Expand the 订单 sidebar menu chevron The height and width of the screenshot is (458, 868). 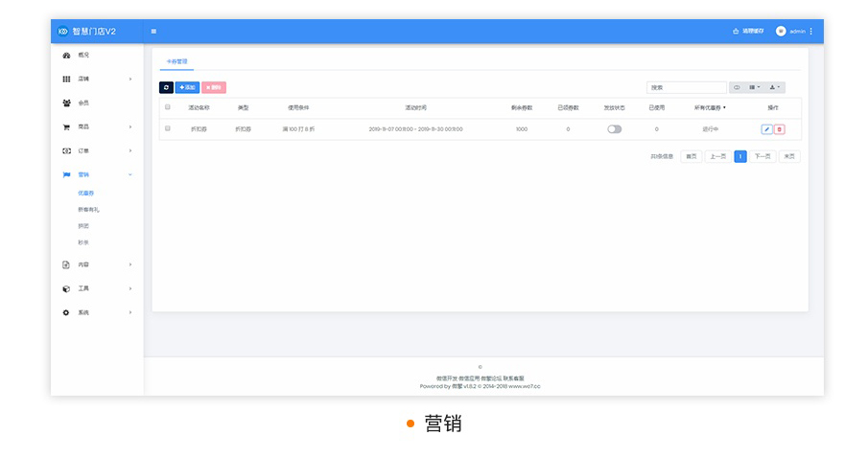pos(130,151)
